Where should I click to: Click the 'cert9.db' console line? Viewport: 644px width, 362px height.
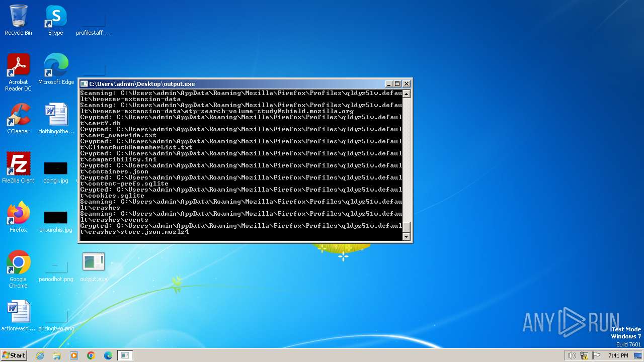pos(241,120)
